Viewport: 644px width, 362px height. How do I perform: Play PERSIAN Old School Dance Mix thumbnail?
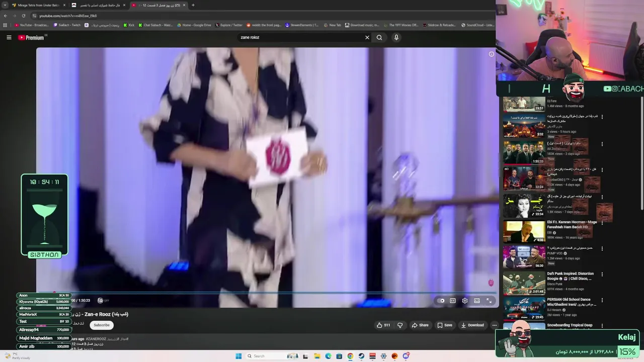pos(524,309)
